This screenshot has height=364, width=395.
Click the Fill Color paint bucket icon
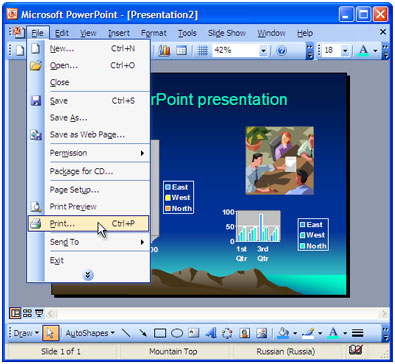[283, 333]
